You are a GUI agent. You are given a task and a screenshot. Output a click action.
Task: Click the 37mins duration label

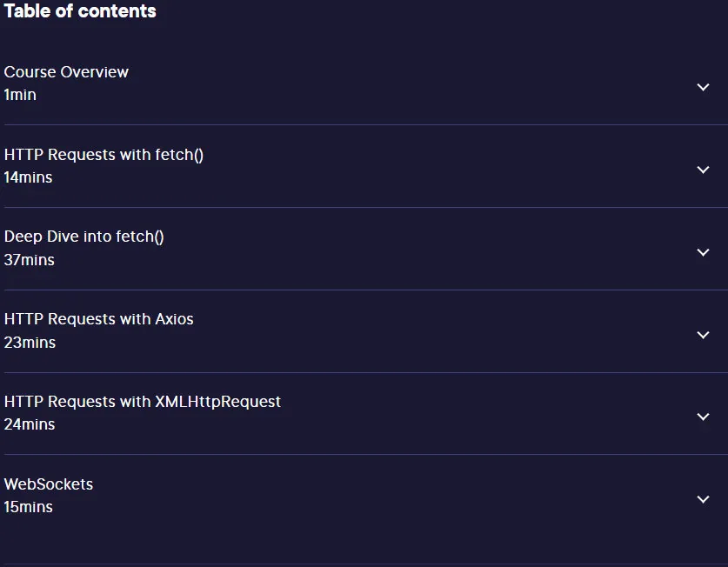click(x=30, y=260)
